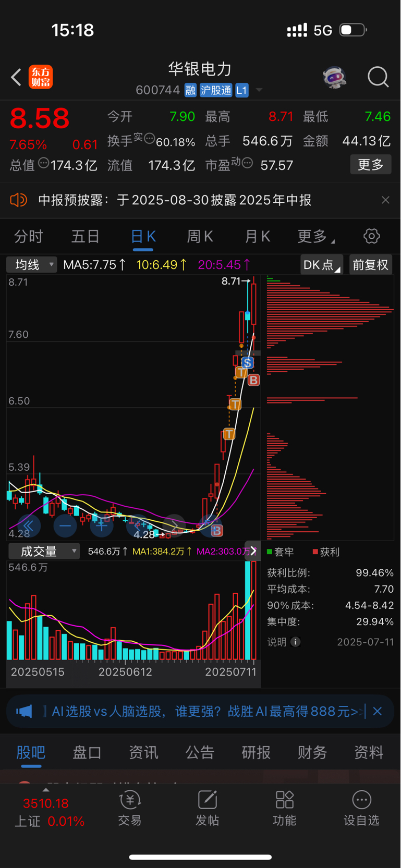The height and width of the screenshot is (868, 401).
Task: Switch to the 五日 chart tab
Action: point(86,237)
